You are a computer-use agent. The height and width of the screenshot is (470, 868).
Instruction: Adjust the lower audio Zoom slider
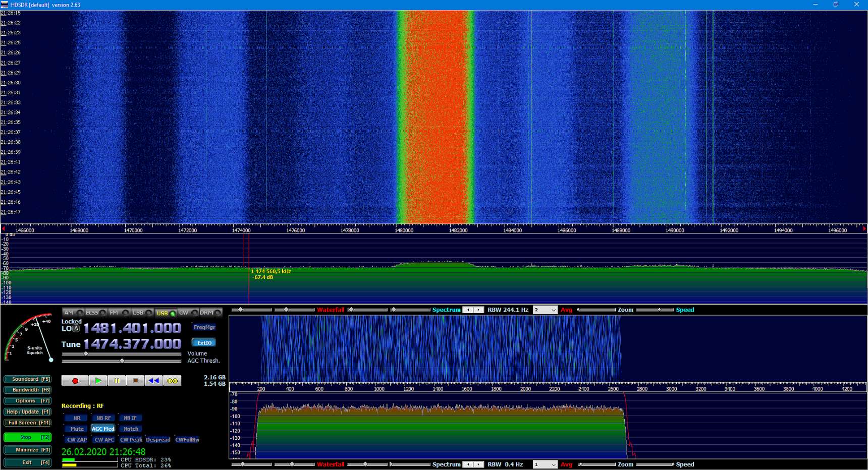point(598,464)
